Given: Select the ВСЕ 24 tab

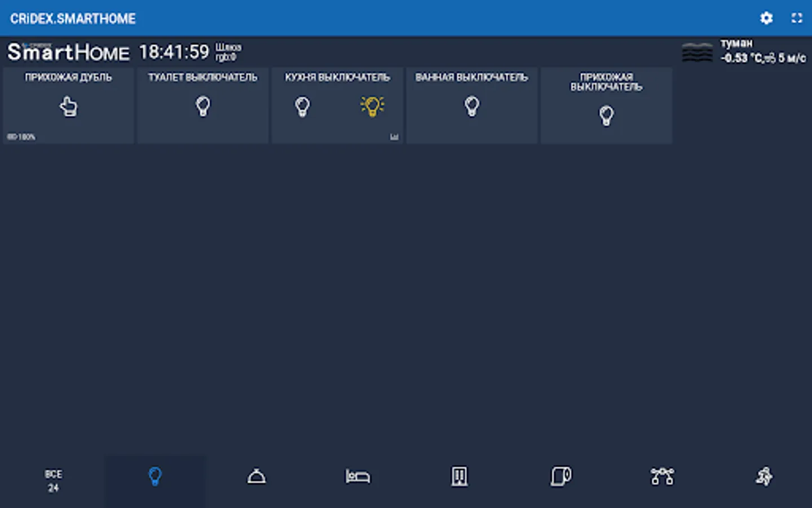Looking at the screenshot, I should 54,481.
